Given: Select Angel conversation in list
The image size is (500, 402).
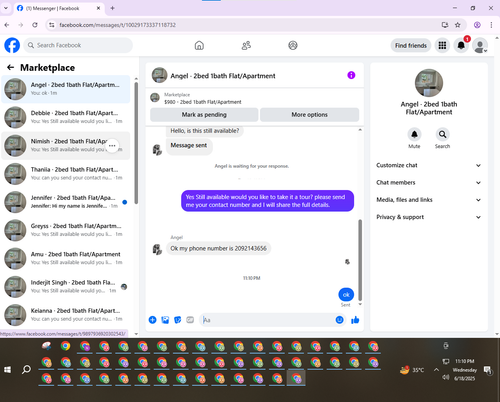Looking at the screenshot, I should (66, 89).
